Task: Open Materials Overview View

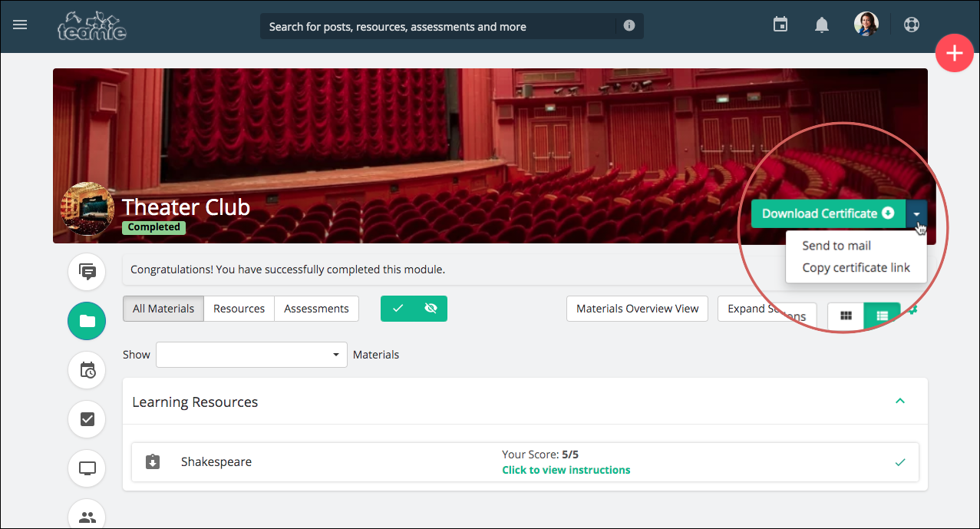Action: (x=637, y=309)
